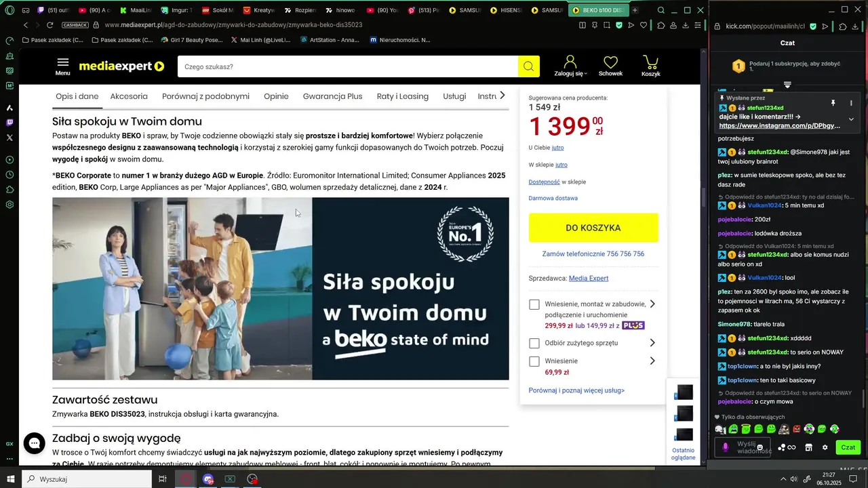This screenshot has height=488, width=868.
Task: Open the Schowek heart icon
Action: (x=610, y=66)
